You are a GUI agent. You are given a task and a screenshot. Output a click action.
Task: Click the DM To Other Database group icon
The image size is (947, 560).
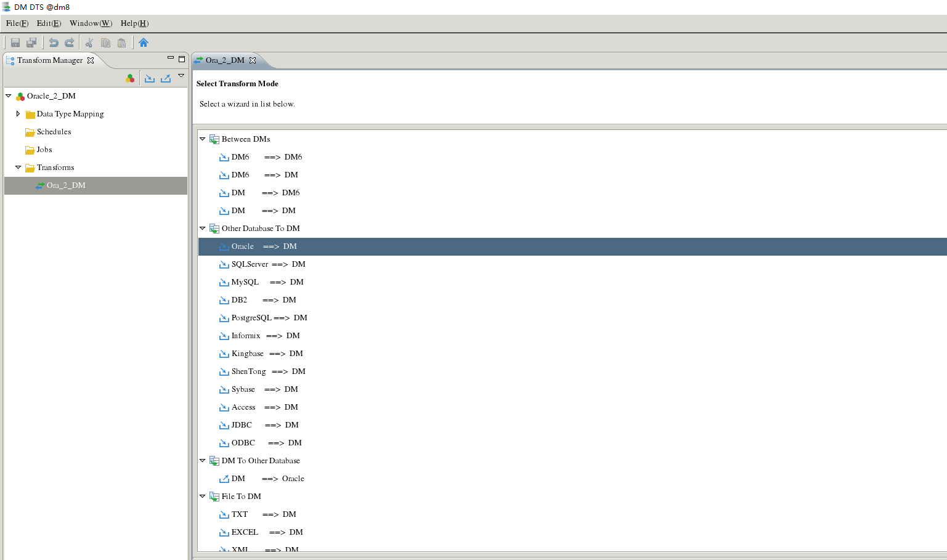coord(214,461)
